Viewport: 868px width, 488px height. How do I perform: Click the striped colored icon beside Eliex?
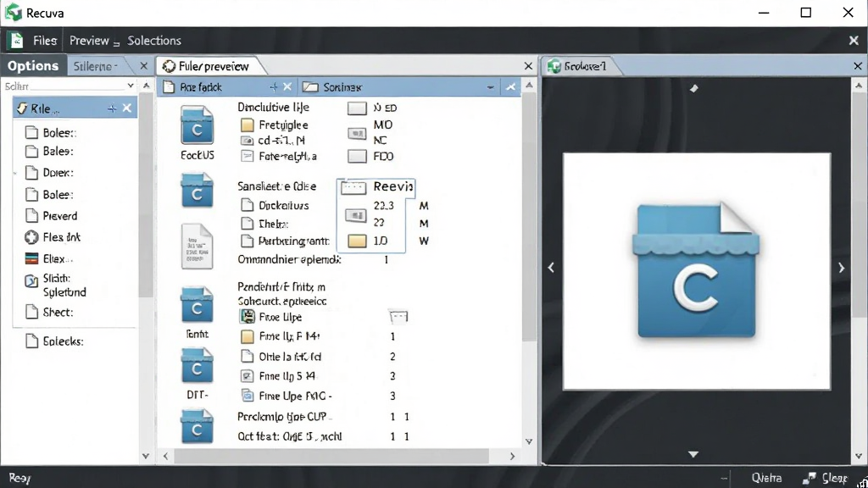[x=31, y=258]
